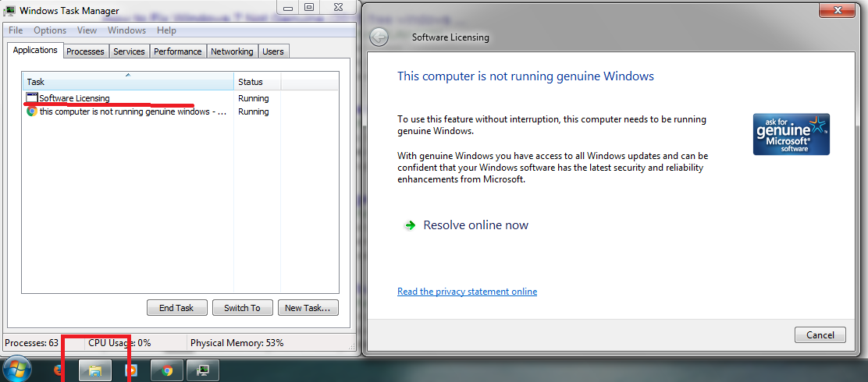Click the Running status of the Chrome task

coord(254,111)
